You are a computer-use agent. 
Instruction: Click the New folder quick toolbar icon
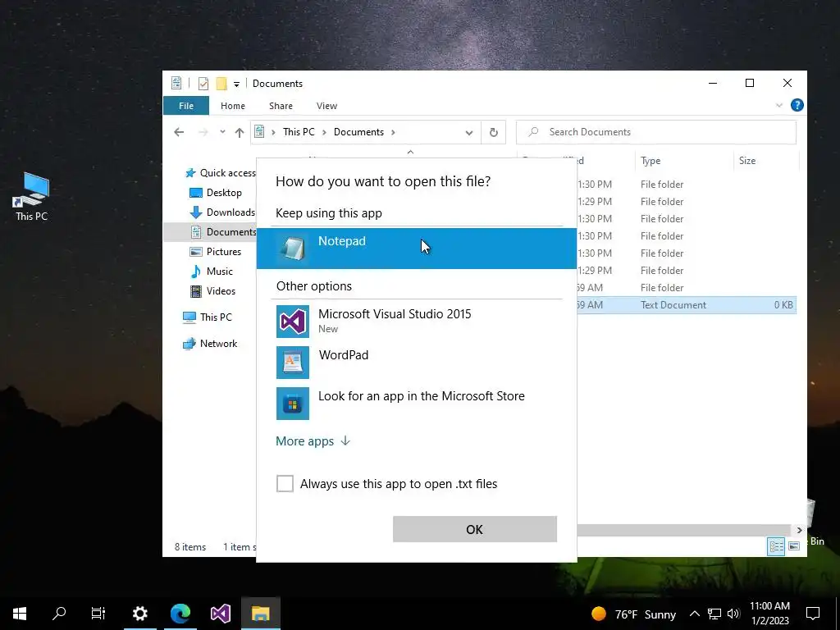tap(221, 84)
